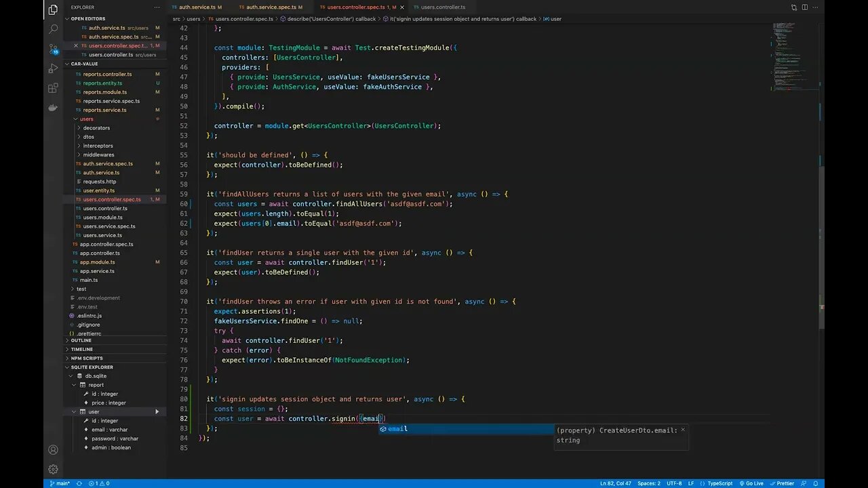Click 'Spaces: 2' indentation setting

[x=649, y=483]
